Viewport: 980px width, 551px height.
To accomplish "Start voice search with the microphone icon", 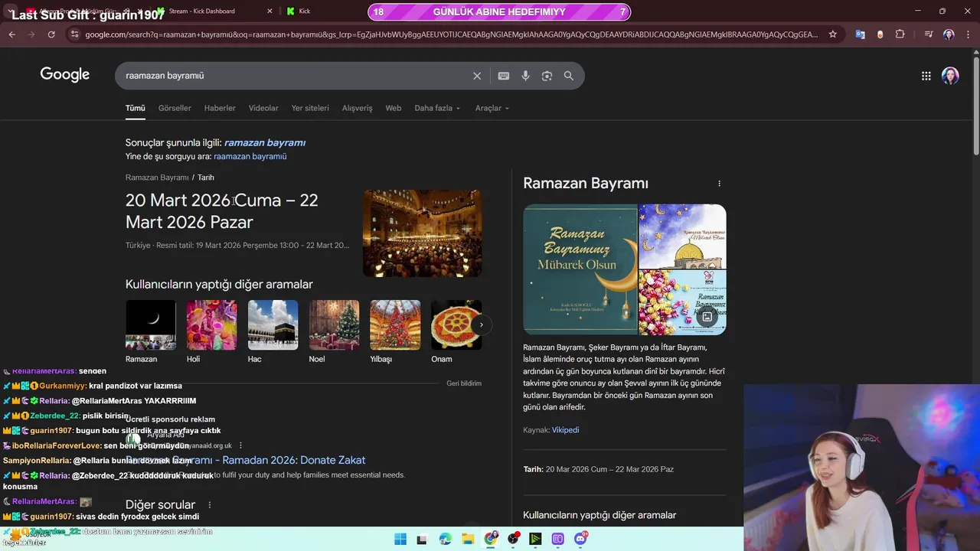I will pos(525,76).
